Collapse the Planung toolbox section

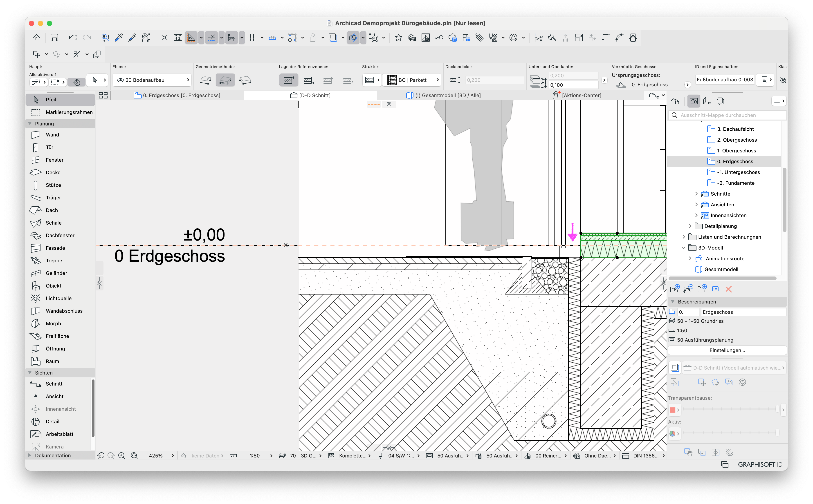click(30, 124)
